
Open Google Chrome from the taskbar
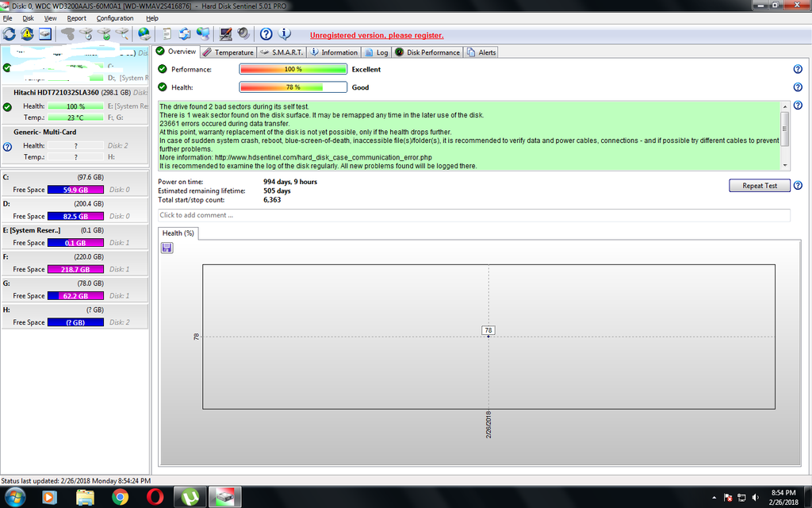120,498
